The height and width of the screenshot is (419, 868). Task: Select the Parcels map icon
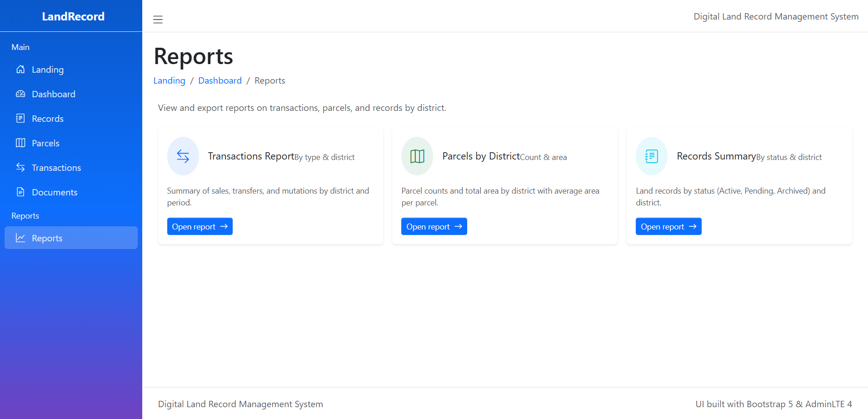[x=21, y=143]
